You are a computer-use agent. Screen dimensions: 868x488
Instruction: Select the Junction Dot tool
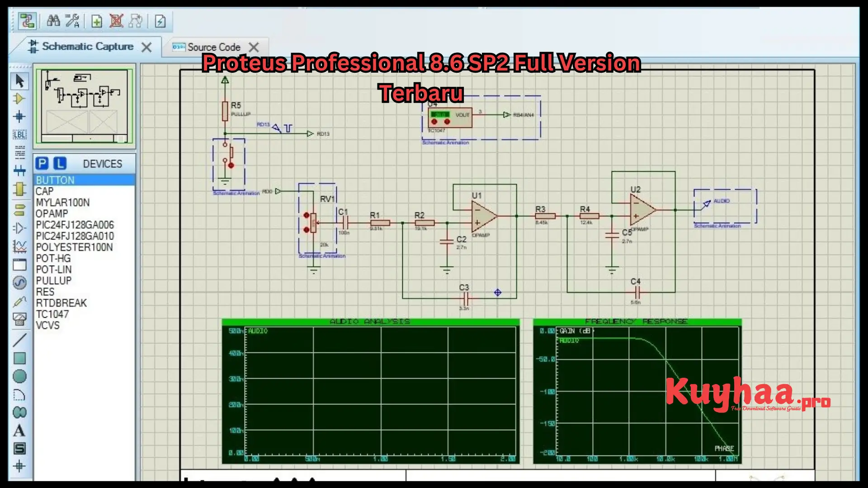click(19, 117)
